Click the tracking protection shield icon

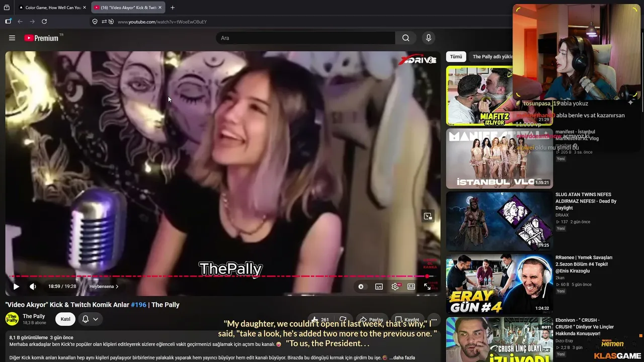pyautogui.click(x=95, y=22)
